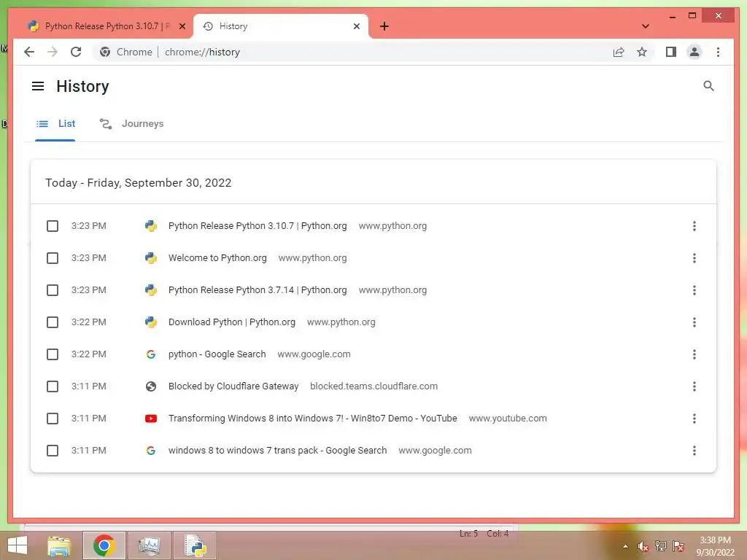Open the Chrome profile avatar
Image resolution: width=747 pixels, height=560 pixels.
(694, 52)
